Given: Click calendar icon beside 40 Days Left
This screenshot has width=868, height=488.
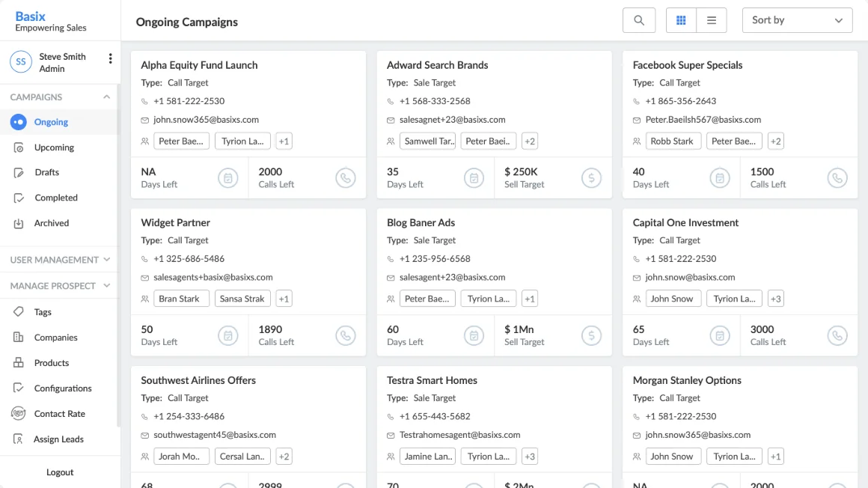Looking at the screenshot, I should pos(720,178).
